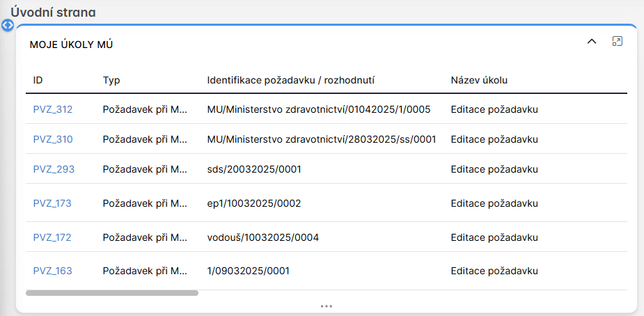Click the PVZ_163 link
This screenshot has width=644, height=316.
click(x=52, y=271)
